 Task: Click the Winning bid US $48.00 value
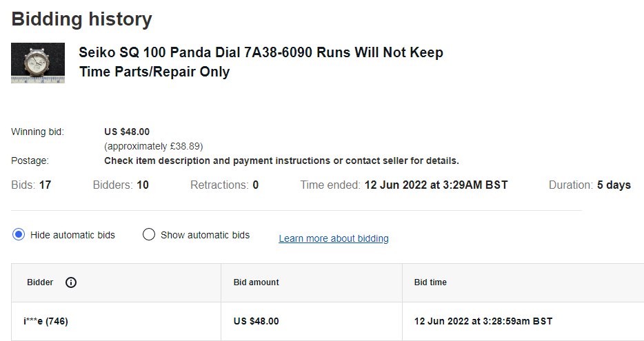click(127, 132)
